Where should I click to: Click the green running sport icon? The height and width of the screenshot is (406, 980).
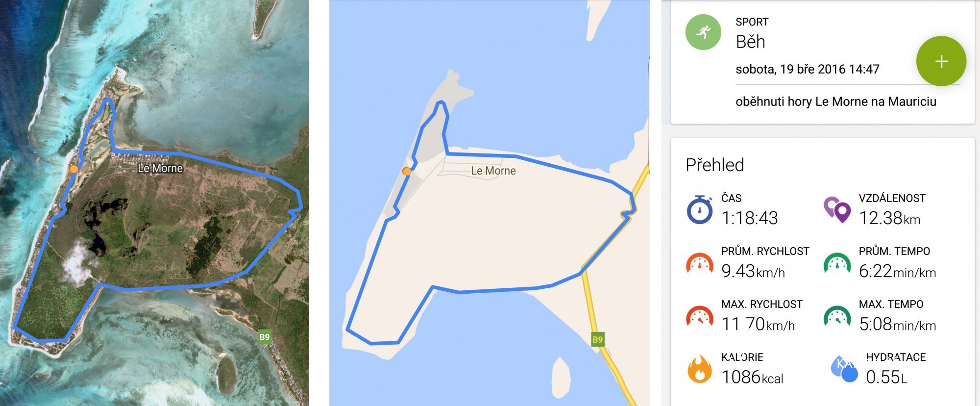coord(703,32)
